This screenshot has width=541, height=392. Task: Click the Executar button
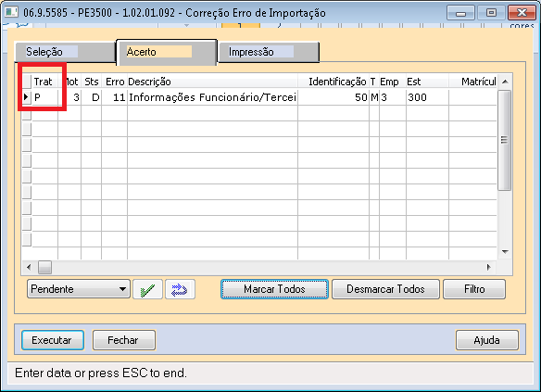coord(53,340)
